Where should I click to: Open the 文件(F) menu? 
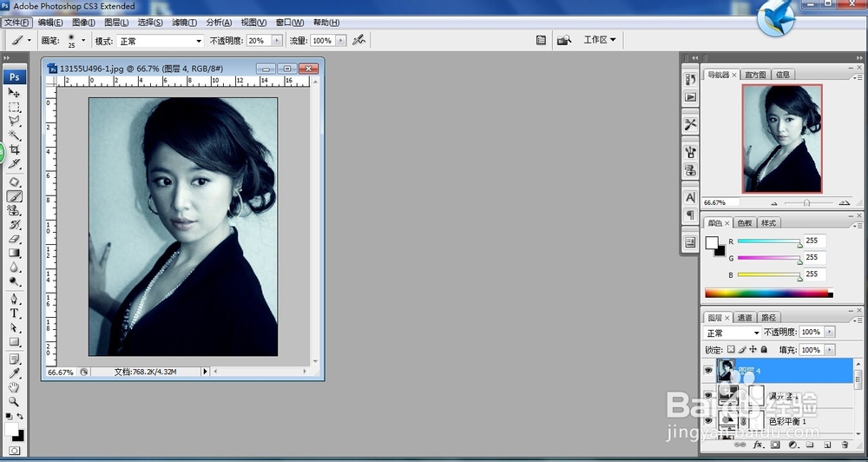[17, 23]
